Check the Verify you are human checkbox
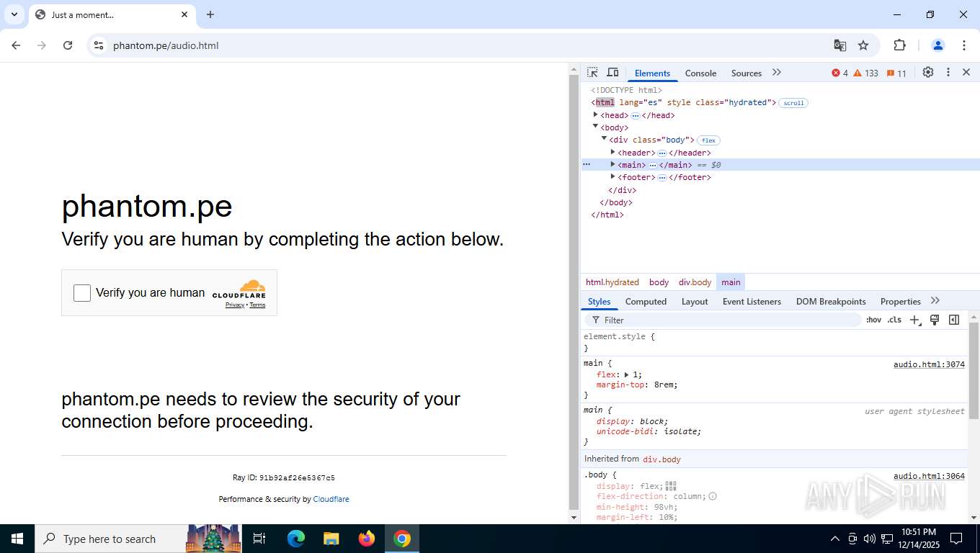980x553 pixels. 82,293
